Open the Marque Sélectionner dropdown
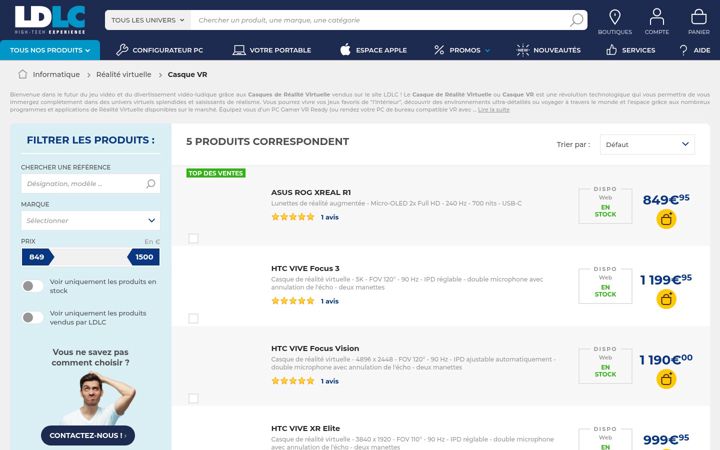Viewport: 720px width, 450px height. (90, 220)
